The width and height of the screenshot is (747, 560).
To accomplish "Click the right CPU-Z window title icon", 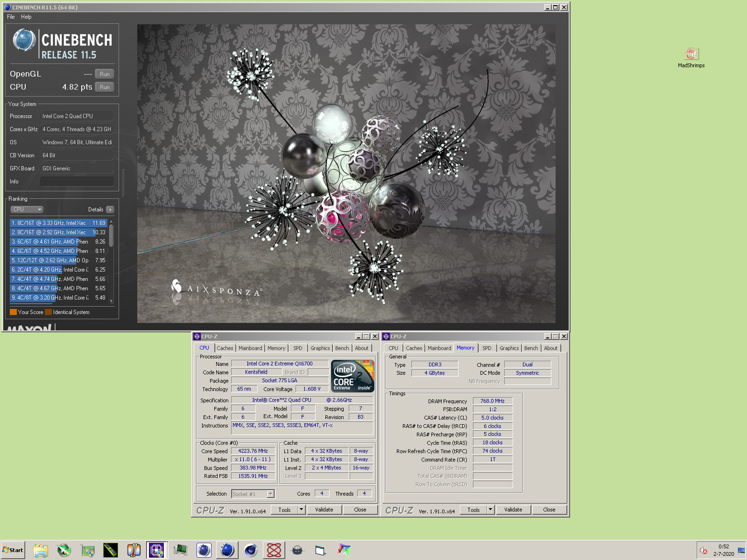I will tap(386, 336).
